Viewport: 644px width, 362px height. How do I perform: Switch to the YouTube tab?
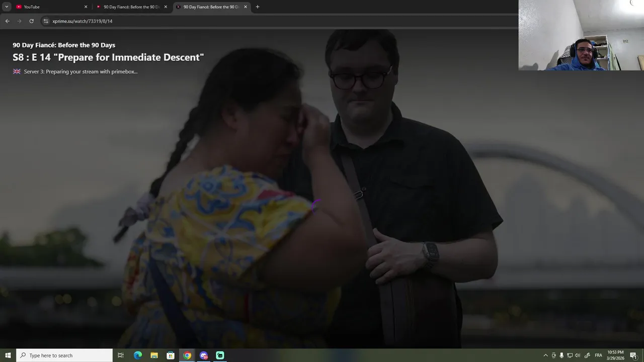point(50,7)
